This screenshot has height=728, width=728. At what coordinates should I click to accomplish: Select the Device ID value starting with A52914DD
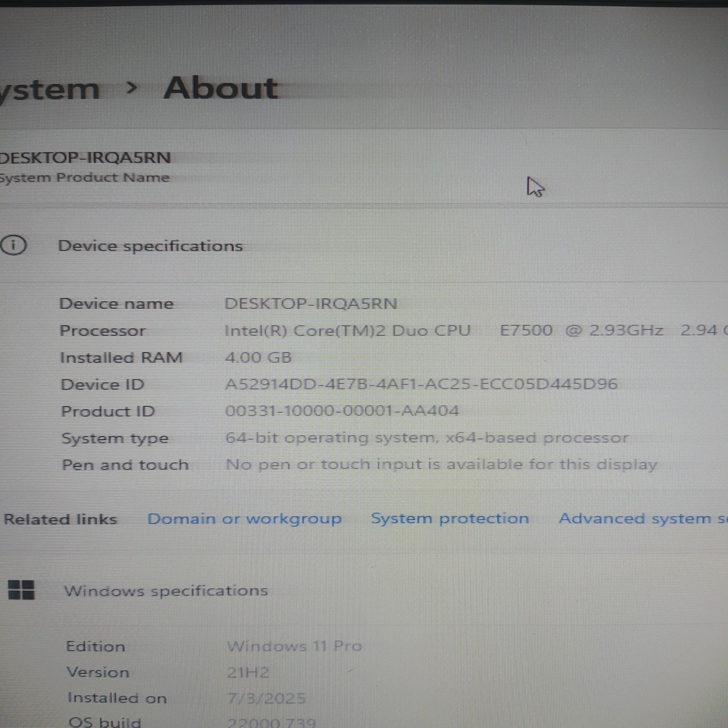click(x=421, y=384)
